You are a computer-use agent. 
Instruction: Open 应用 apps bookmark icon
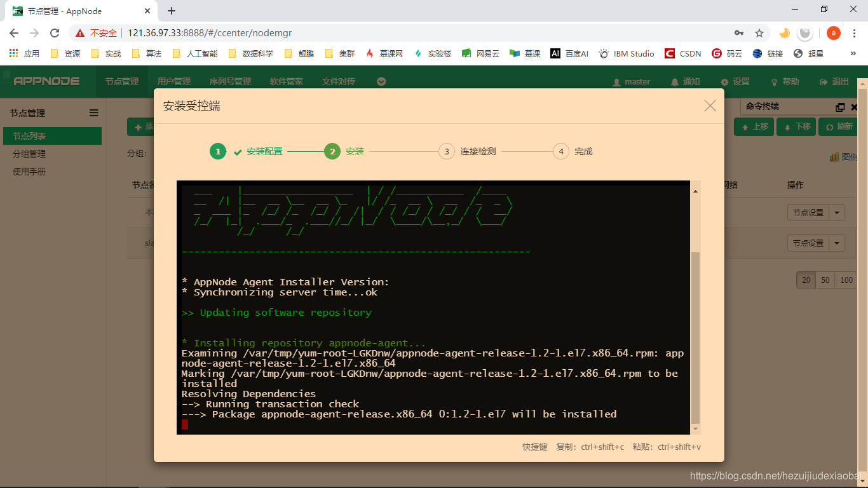tap(24, 53)
